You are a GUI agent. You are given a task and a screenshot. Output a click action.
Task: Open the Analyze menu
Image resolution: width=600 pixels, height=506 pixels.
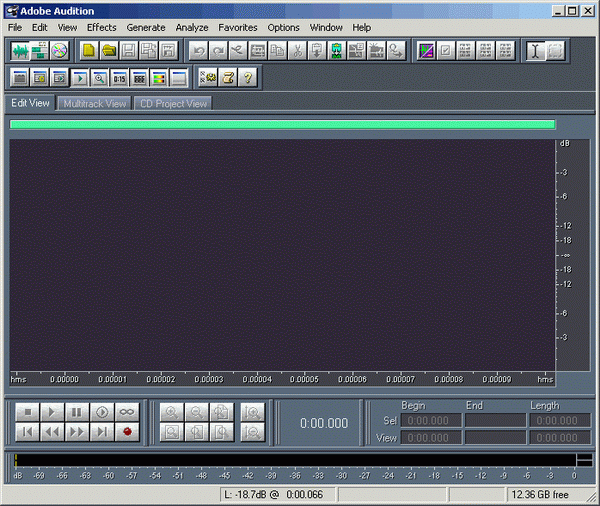(192, 28)
